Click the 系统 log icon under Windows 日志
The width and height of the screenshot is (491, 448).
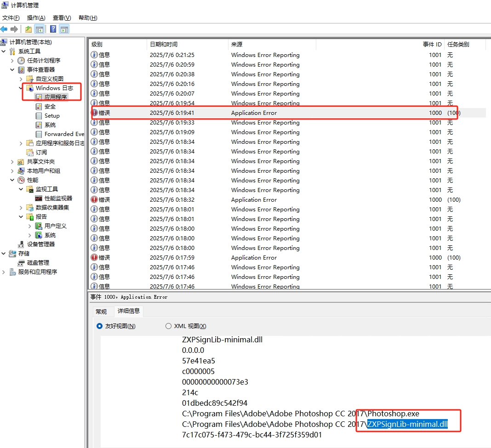(x=39, y=125)
